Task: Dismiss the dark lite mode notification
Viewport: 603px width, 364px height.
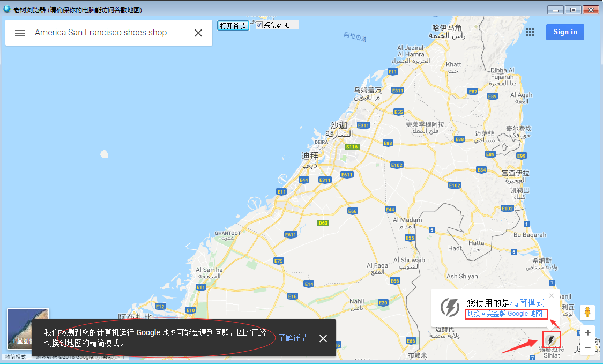Action: (x=323, y=338)
